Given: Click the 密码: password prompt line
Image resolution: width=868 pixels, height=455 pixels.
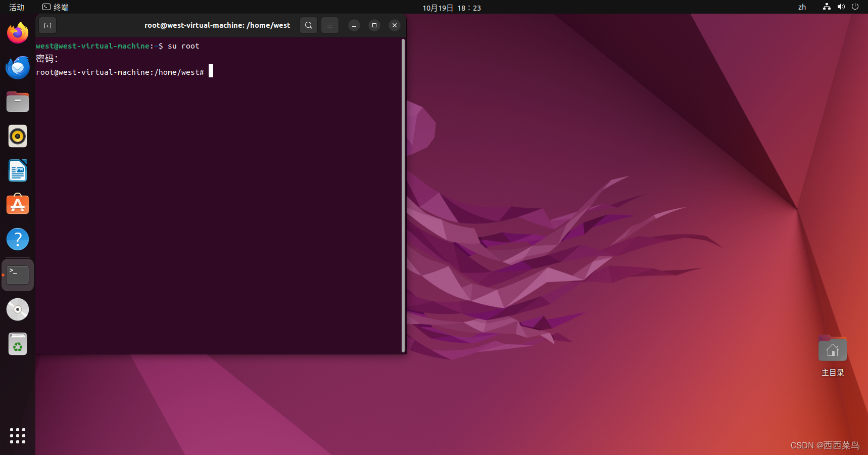Looking at the screenshot, I should click(47, 59).
